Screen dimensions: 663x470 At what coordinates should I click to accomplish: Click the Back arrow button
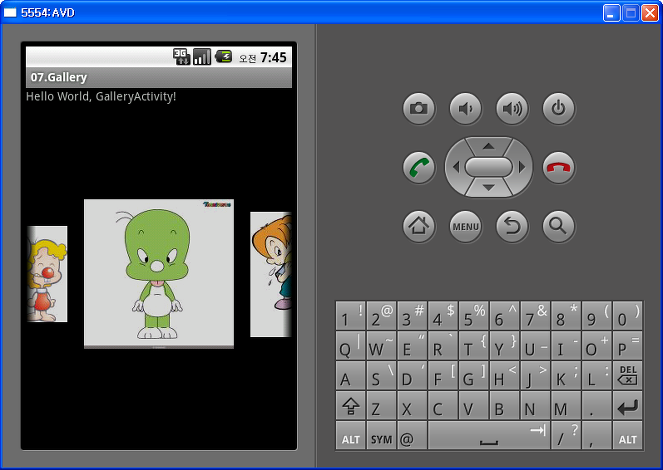click(x=512, y=226)
